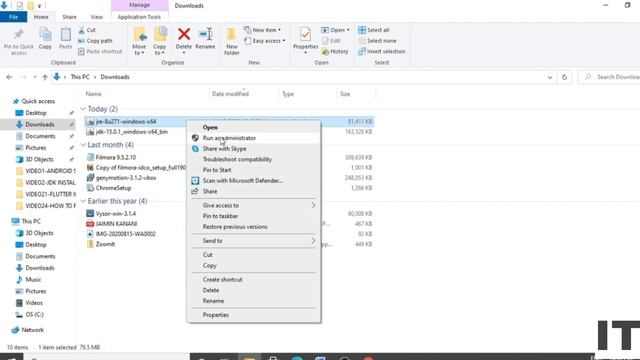Open the ribbon Open dropdown
Screen dimensions: 640x360
tap(336, 30)
